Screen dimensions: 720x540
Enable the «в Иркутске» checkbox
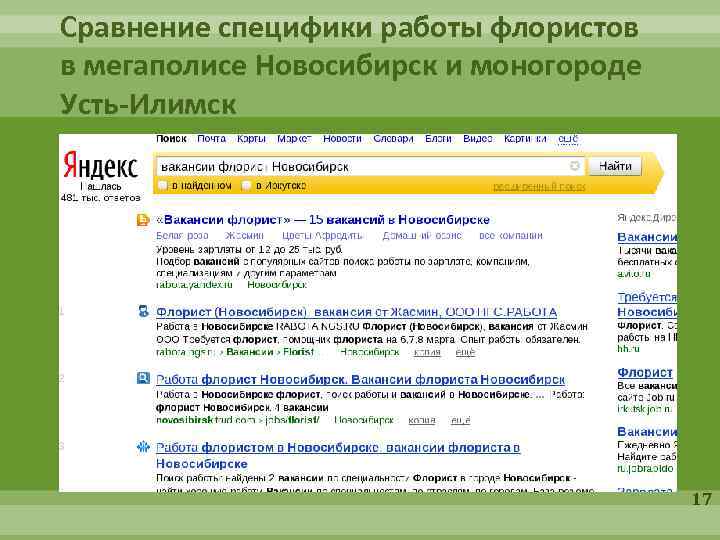tap(246, 186)
